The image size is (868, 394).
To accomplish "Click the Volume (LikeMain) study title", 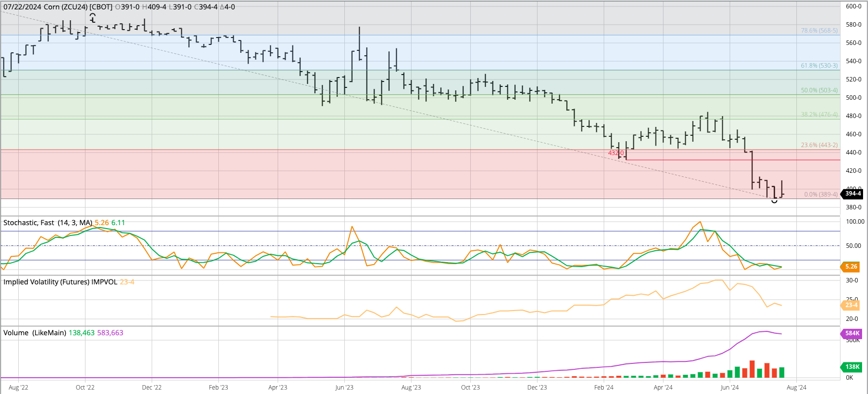I will tap(35, 333).
